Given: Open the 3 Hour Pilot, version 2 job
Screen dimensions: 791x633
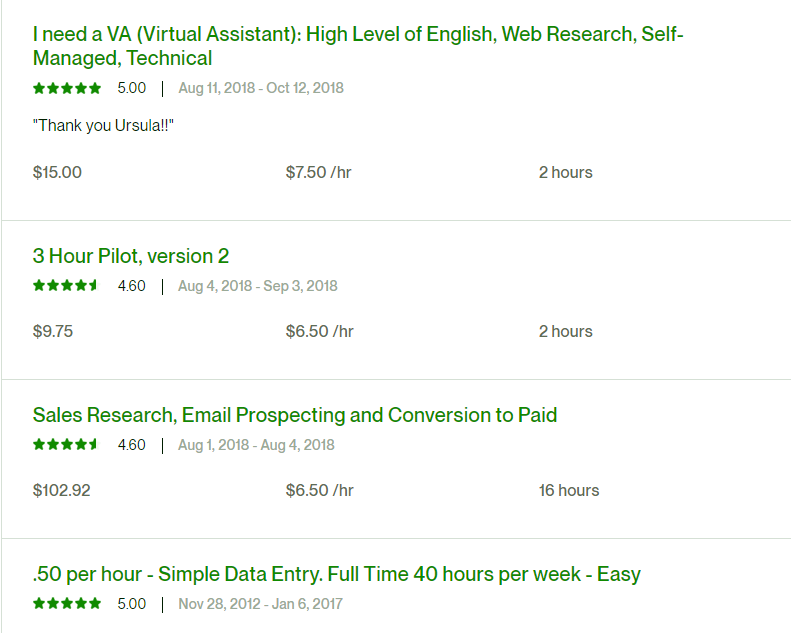Looking at the screenshot, I should (x=131, y=256).
